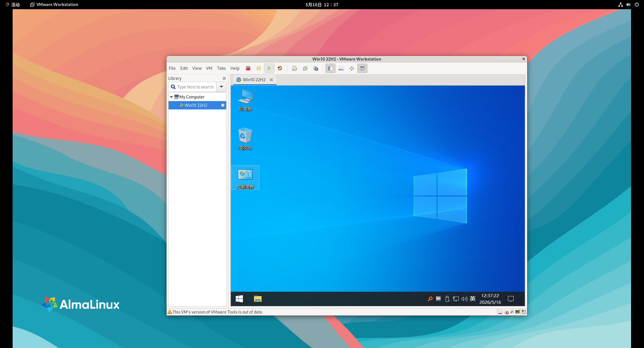Suspend the VM with the yellow pause icon
The height and width of the screenshot is (348, 644).
[x=259, y=68]
